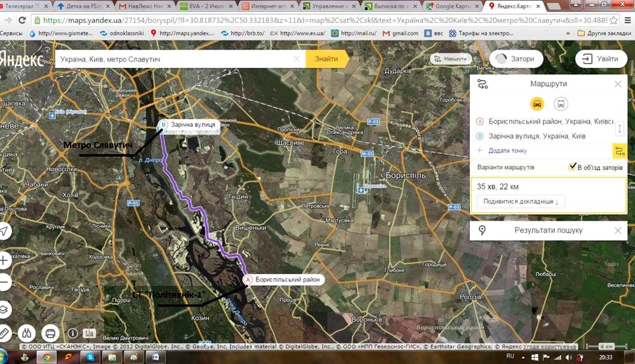The image size is (635, 364).
Task: Select the '35 хв, 22 км' route variant
Action: pyautogui.click(x=549, y=195)
